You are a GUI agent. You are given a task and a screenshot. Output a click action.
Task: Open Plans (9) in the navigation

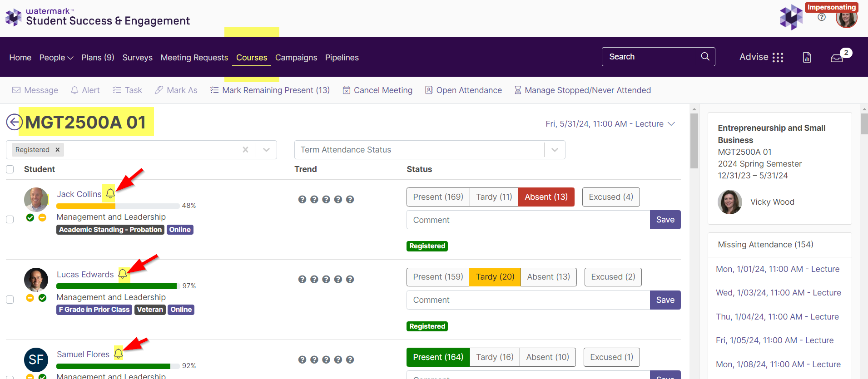(98, 58)
